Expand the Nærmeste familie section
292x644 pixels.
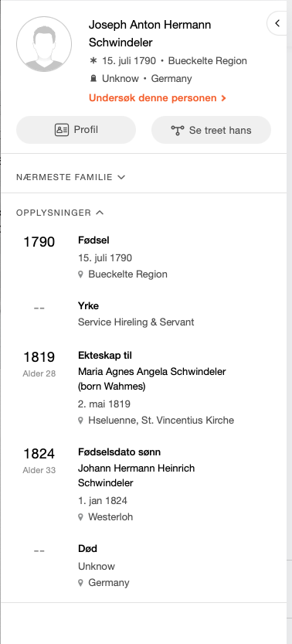70,177
